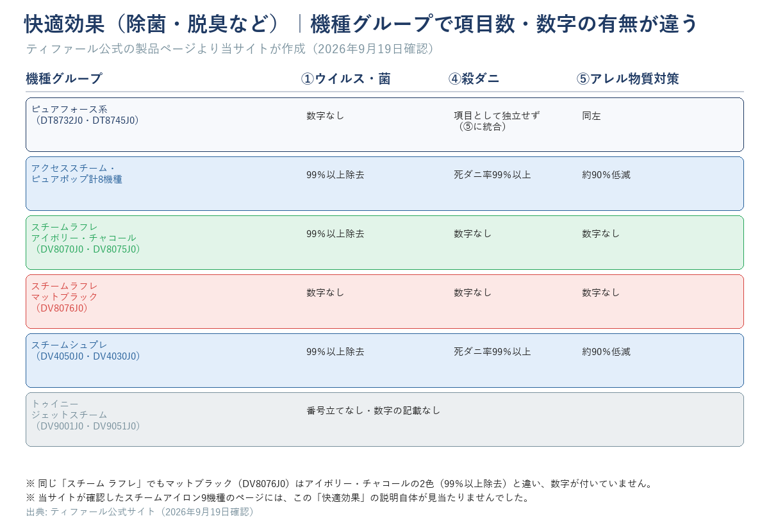Click the footnote starting "※ 当サイトが確認した"
The image size is (769, 532).
278,498
